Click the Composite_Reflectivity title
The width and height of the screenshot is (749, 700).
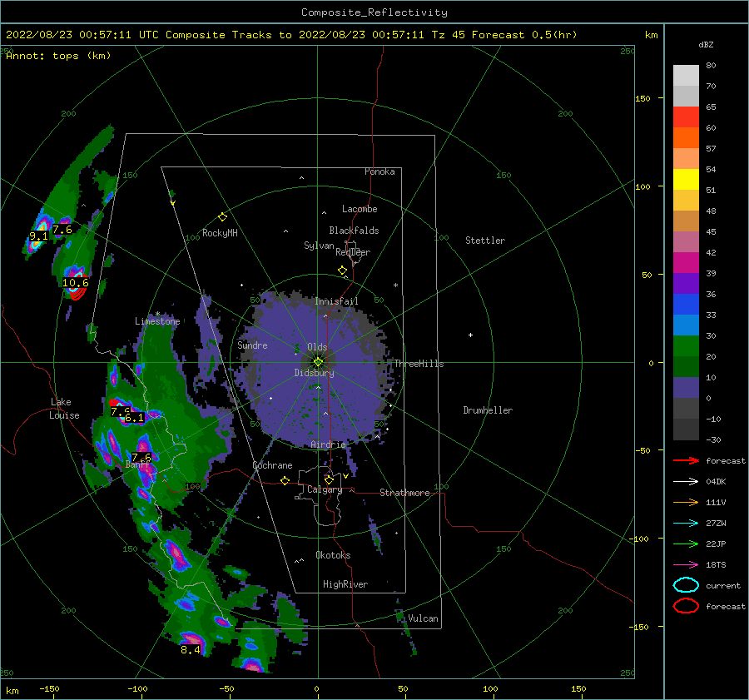click(374, 12)
